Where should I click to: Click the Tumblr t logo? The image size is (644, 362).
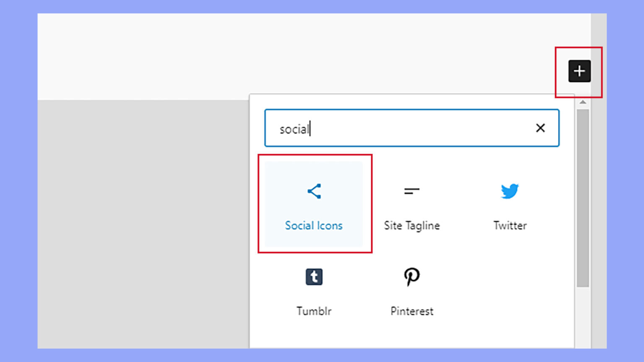point(314,277)
